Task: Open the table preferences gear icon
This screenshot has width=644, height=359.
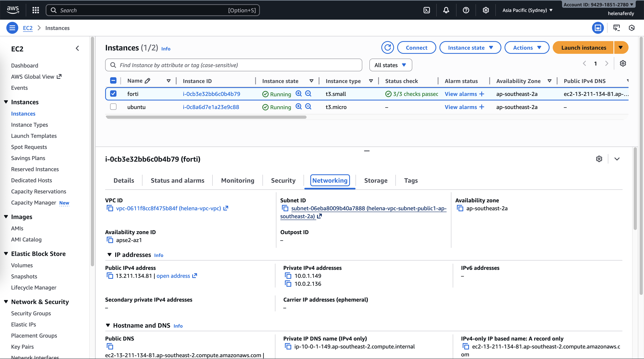Action: tap(623, 64)
